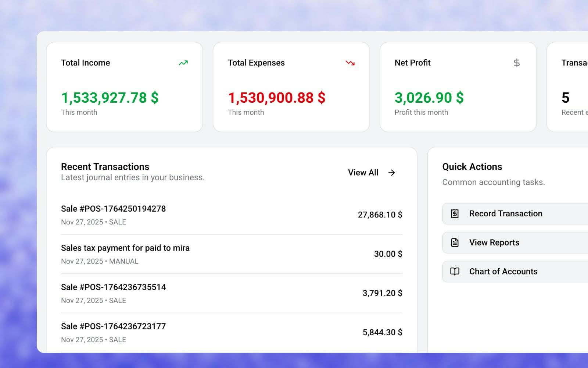This screenshot has width=588, height=368.
Task: Select transaction Sale #POS-1764250194278
Action: [232, 215]
